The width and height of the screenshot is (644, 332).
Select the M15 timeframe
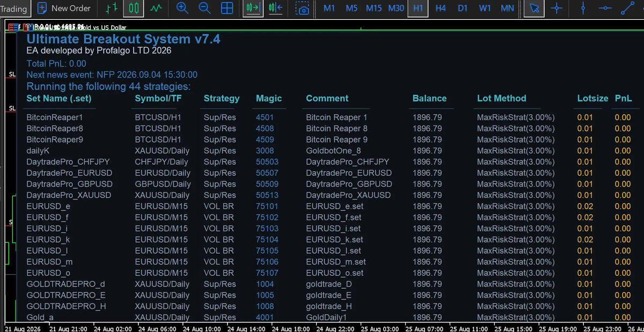[x=374, y=8]
